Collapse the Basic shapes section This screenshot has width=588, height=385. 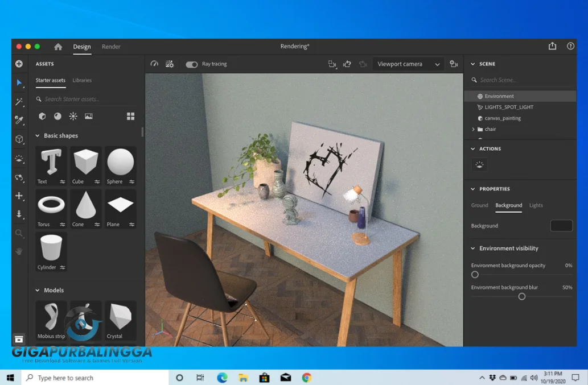tap(38, 135)
